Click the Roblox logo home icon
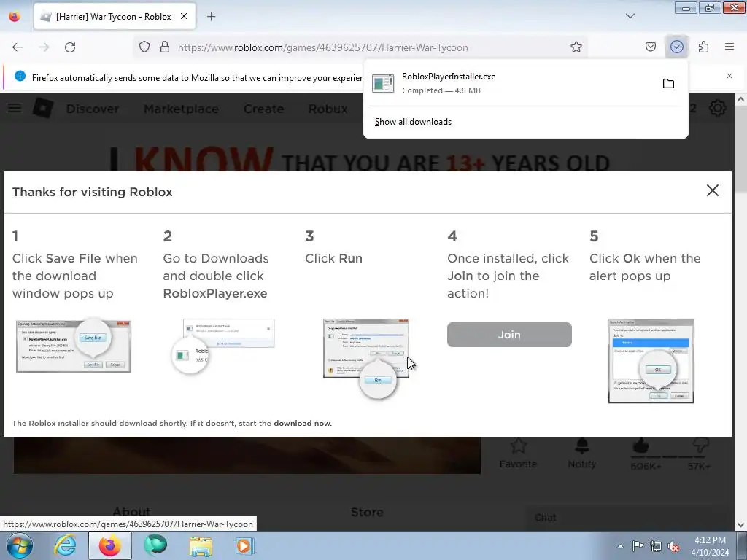The height and width of the screenshot is (560, 747). pyautogui.click(x=43, y=108)
